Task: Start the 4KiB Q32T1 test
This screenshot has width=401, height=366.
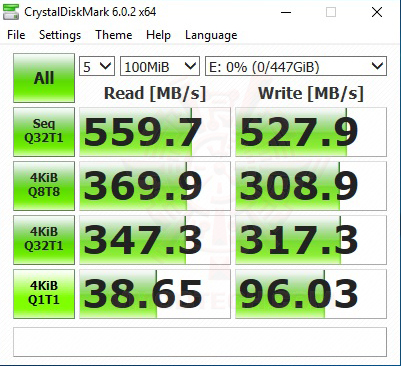Action: [44, 240]
